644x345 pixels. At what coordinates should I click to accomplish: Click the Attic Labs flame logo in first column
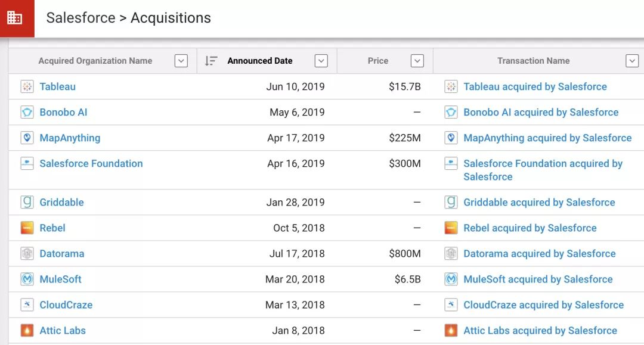[27, 330]
